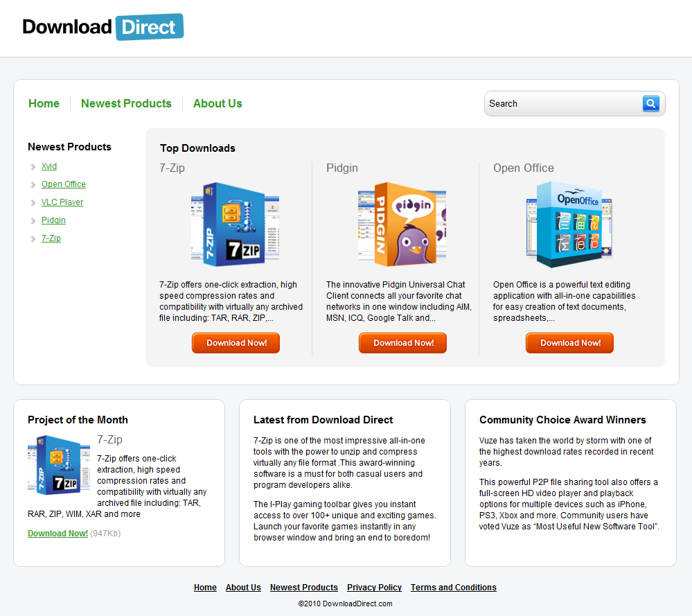
Task: Click the Download Direct logo
Action: (x=103, y=27)
